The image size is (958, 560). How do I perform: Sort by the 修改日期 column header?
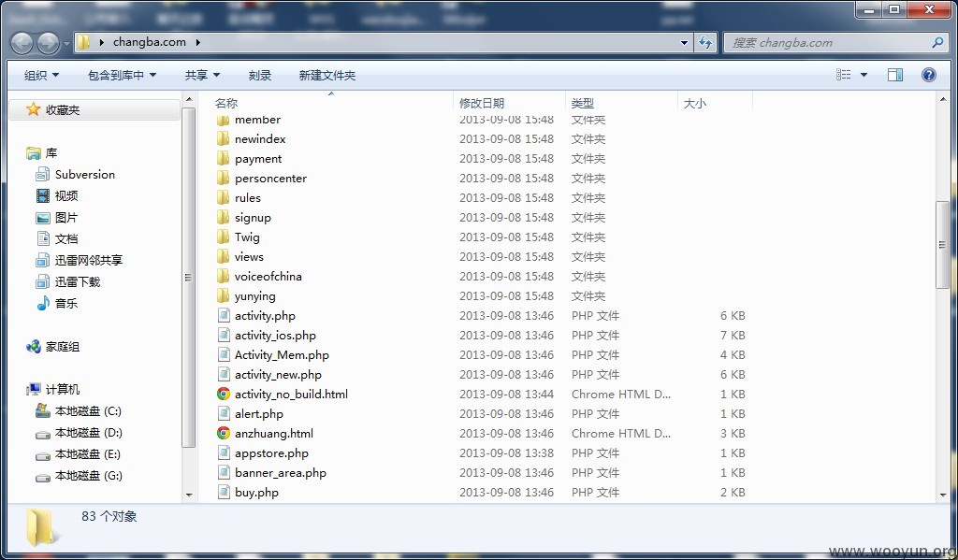(x=482, y=103)
